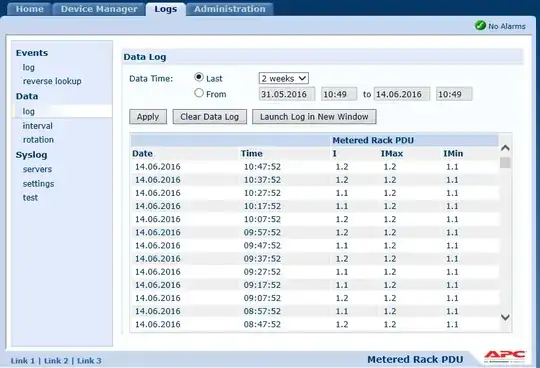
Task: Click the IMin value in 09:07:52 row
Action: point(452,298)
